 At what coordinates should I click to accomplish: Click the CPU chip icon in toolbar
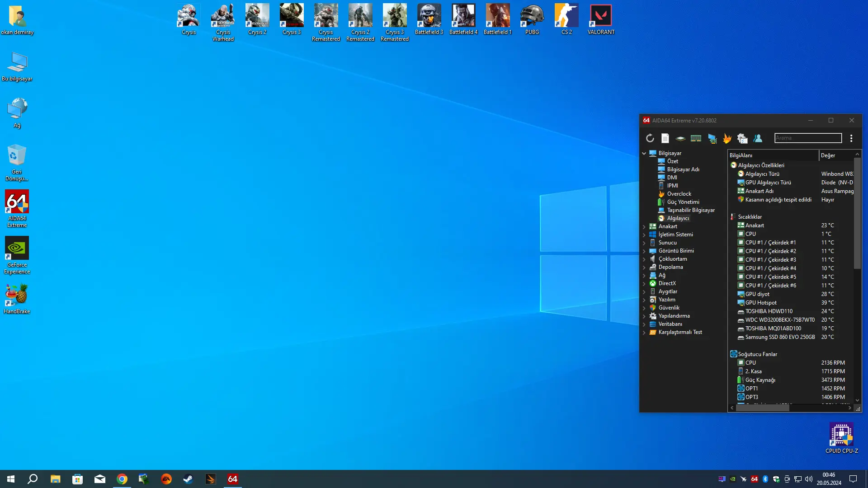pos(680,138)
